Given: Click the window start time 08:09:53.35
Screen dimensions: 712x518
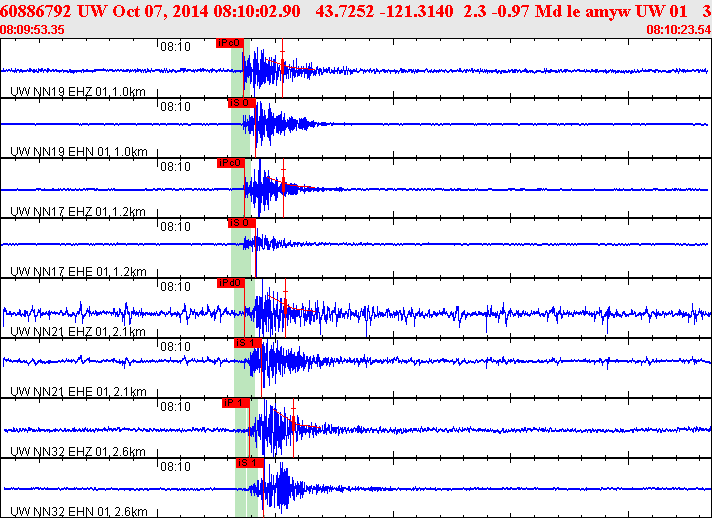Looking at the screenshot, I should pos(32,30).
